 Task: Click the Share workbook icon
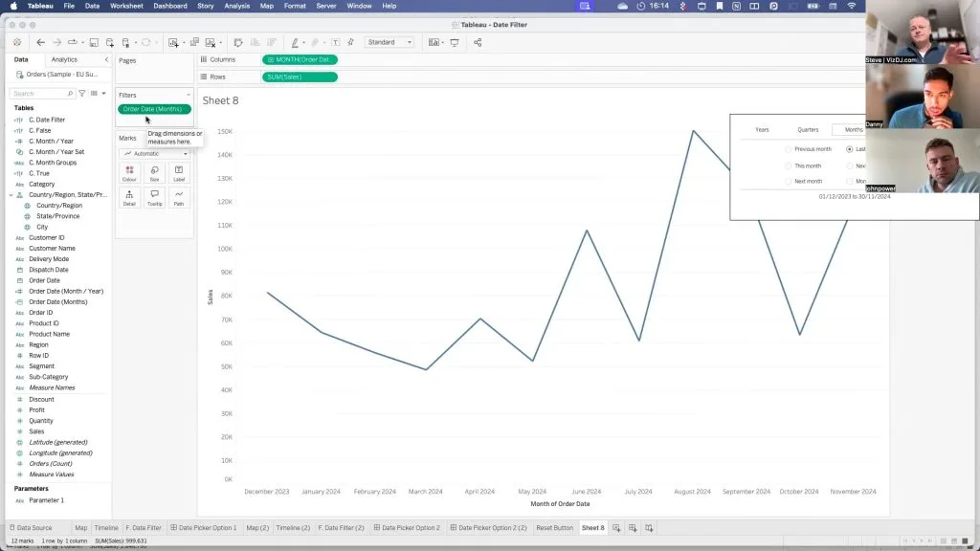[478, 42]
